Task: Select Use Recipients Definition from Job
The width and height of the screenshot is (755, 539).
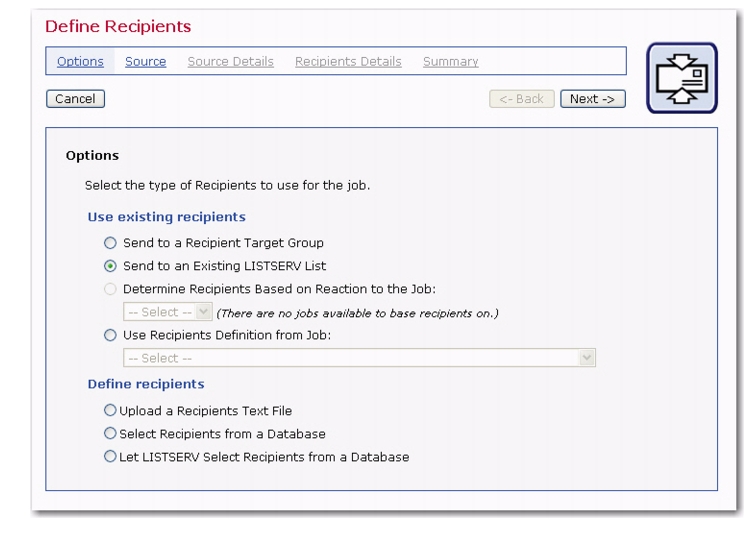Action: tap(110, 335)
